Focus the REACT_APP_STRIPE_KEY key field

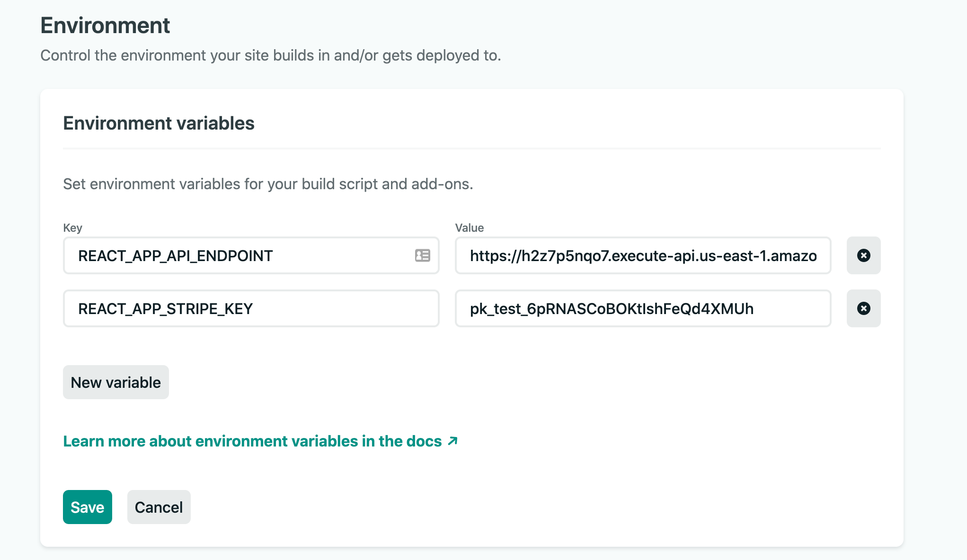251,308
